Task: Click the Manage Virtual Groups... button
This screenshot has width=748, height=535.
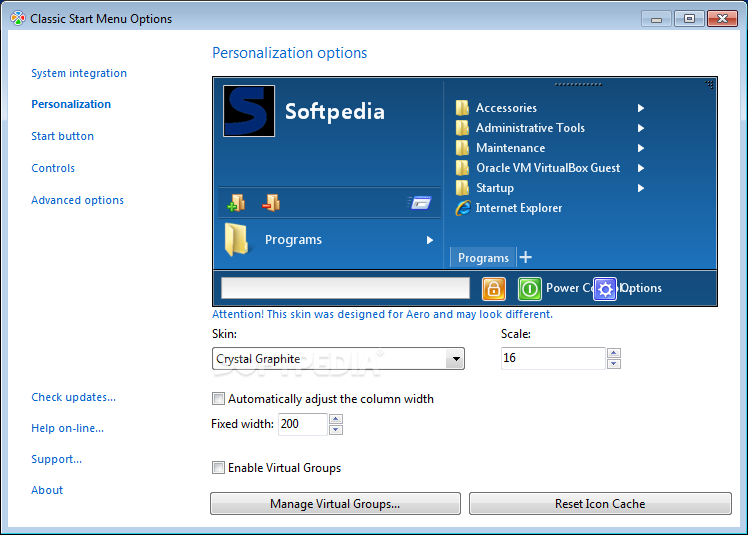Action: point(335,504)
